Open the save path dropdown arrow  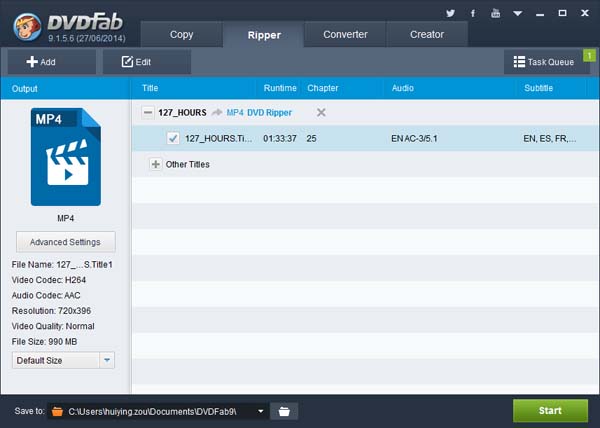(x=261, y=411)
